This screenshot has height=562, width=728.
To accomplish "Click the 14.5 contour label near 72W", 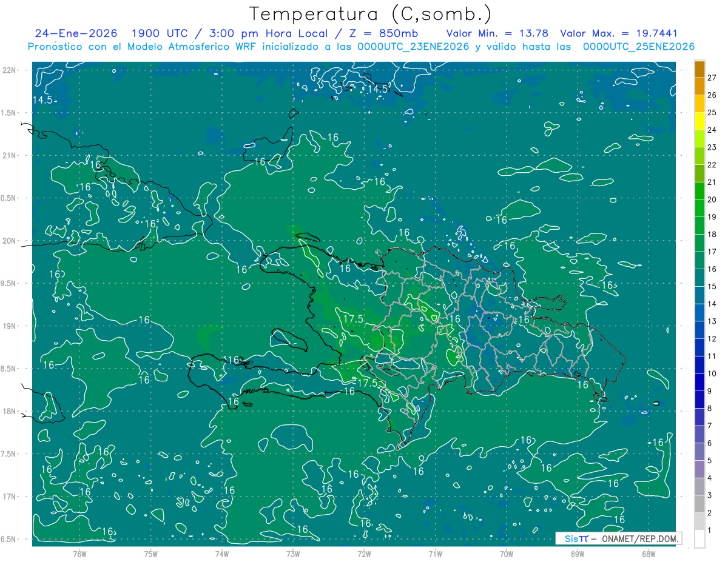I will [x=378, y=89].
